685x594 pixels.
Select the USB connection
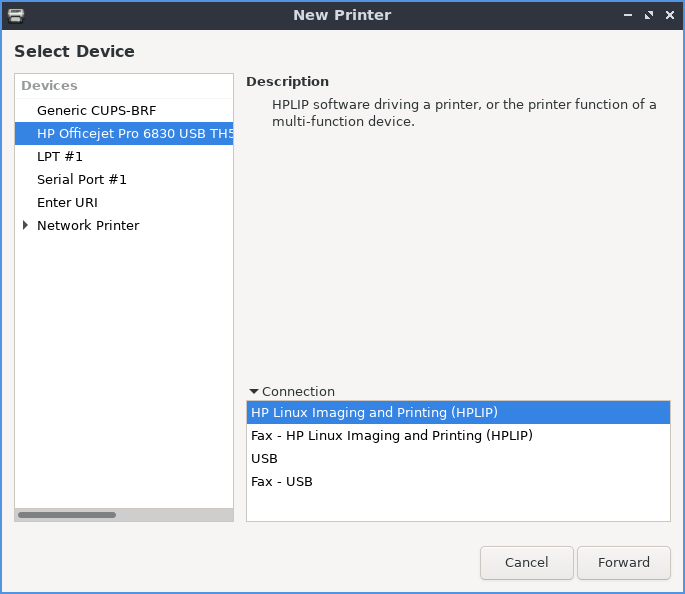[265, 458]
